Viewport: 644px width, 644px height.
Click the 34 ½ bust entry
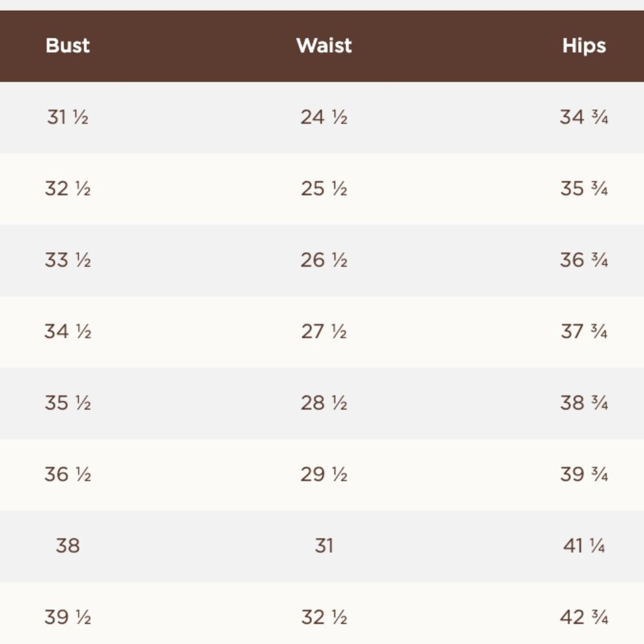pos(68,332)
